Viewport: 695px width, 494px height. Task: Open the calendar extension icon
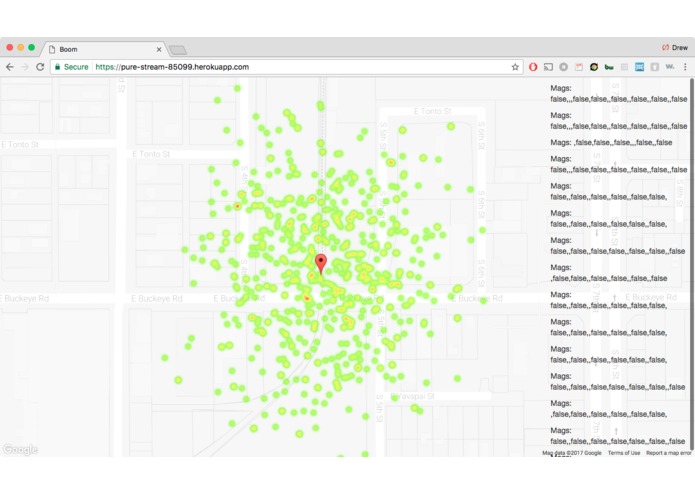coord(578,67)
